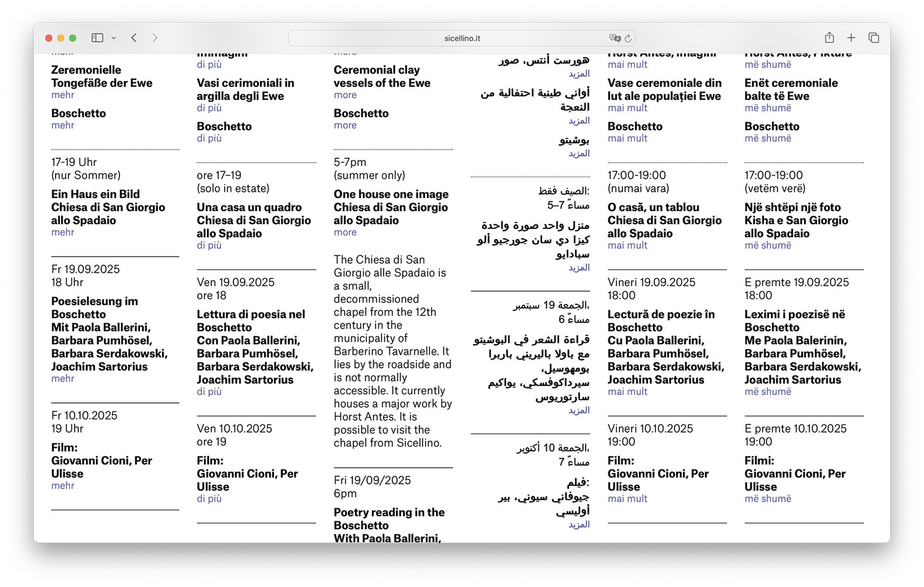Screen dimensions: 924x587
Task: Toggle the Safari sidebar icon
Action: tap(97, 38)
